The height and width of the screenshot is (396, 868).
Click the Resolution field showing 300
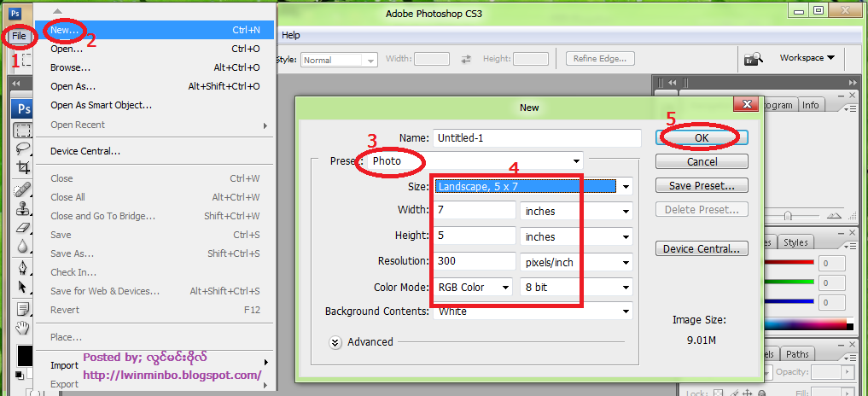[475, 261]
